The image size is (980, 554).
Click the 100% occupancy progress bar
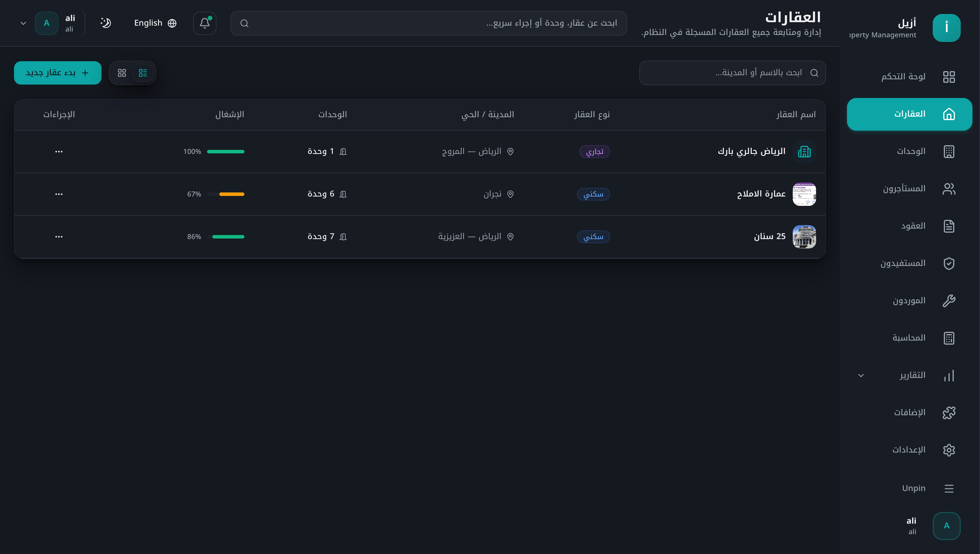[225, 151]
